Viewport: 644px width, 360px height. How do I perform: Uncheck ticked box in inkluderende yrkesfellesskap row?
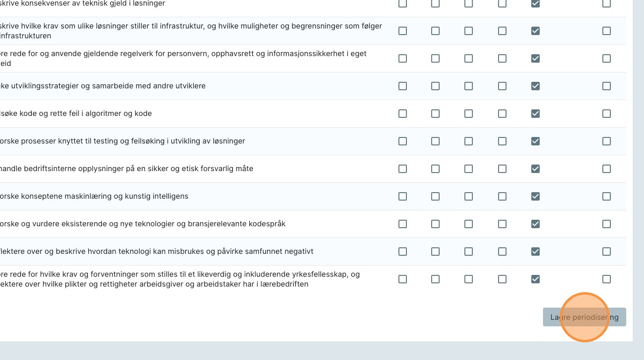point(535,279)
